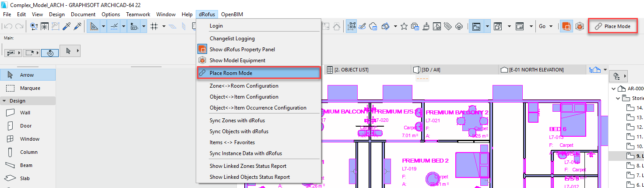Open dropdown next to XY tracker icon

(x=144, y=26)
